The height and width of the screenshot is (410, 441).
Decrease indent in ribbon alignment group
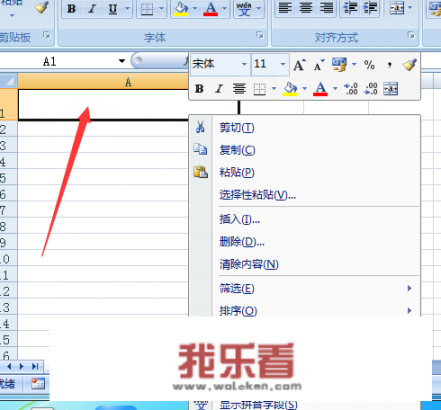point(350,8)
